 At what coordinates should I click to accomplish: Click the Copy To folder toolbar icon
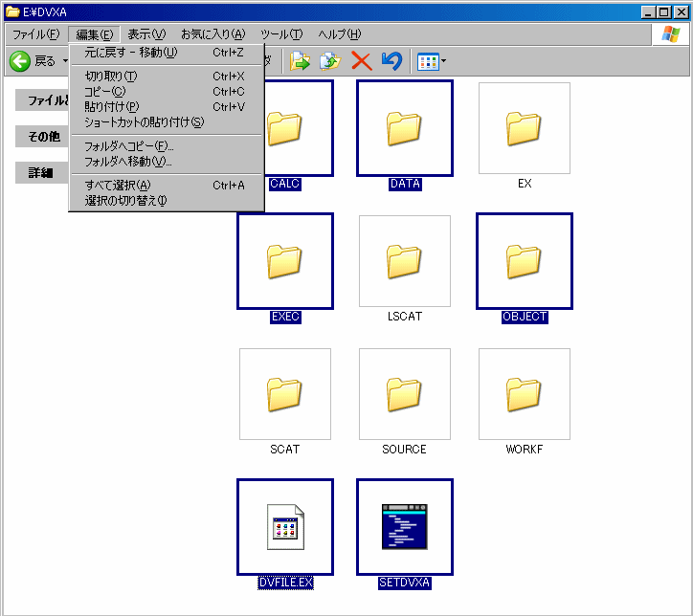point(330,61)
